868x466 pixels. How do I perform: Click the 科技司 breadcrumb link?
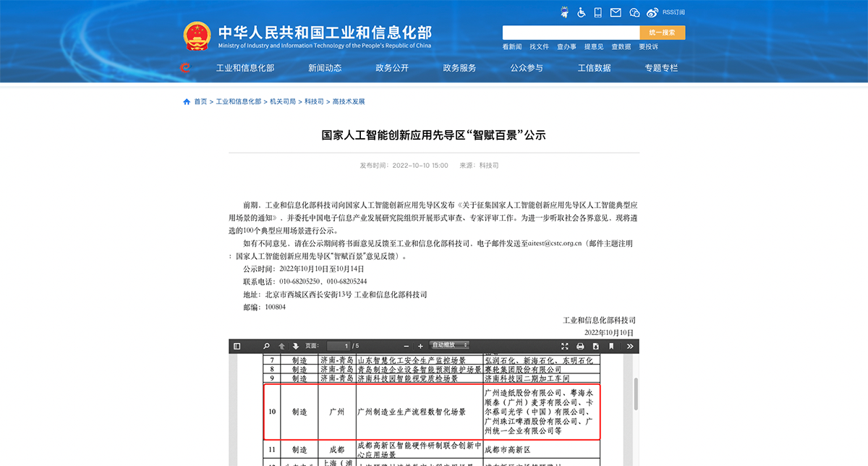point(314,102)
